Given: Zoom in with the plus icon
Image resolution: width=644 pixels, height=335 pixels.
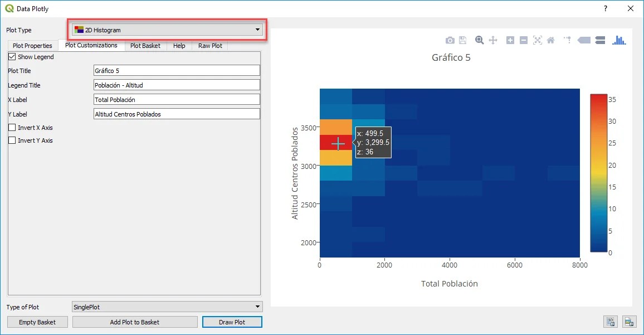Looking at the screenshot, I should click(x=510, y=40).
